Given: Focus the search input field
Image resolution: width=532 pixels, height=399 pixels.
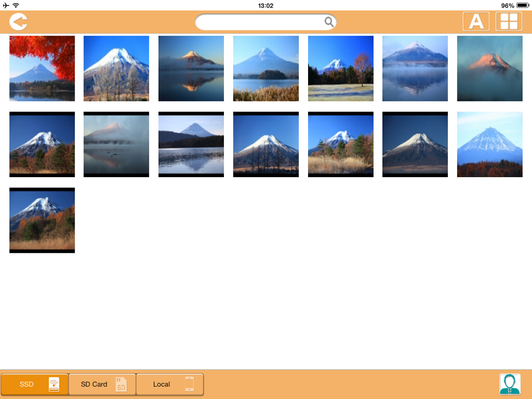Looking at the screenshot, I should [x=265, y=22].
